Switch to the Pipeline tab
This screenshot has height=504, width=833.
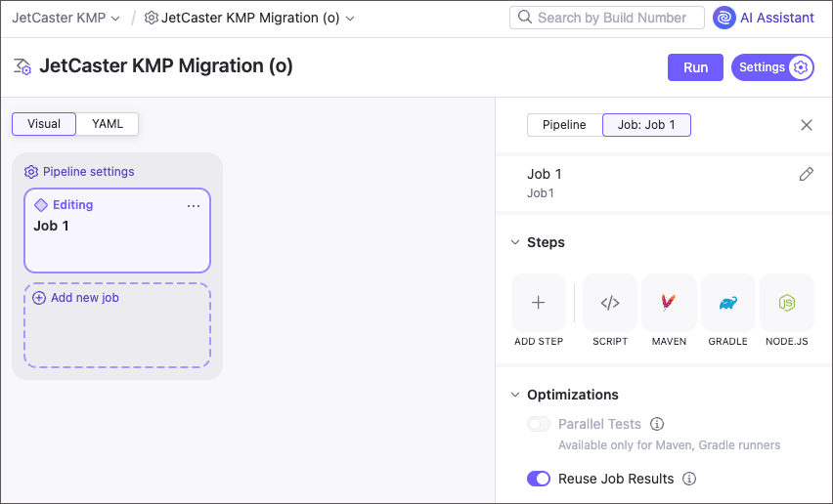[564, 125]
